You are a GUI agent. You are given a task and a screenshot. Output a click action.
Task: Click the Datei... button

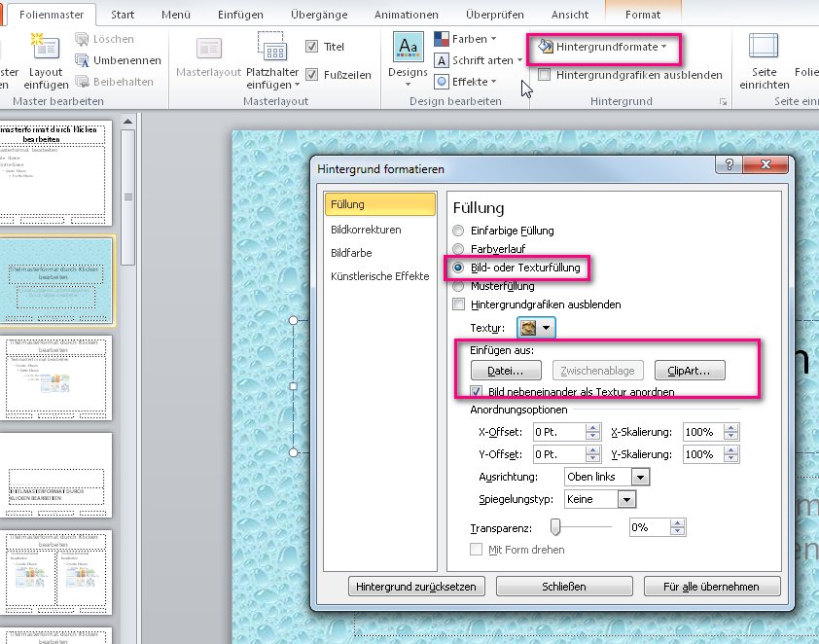505,370
